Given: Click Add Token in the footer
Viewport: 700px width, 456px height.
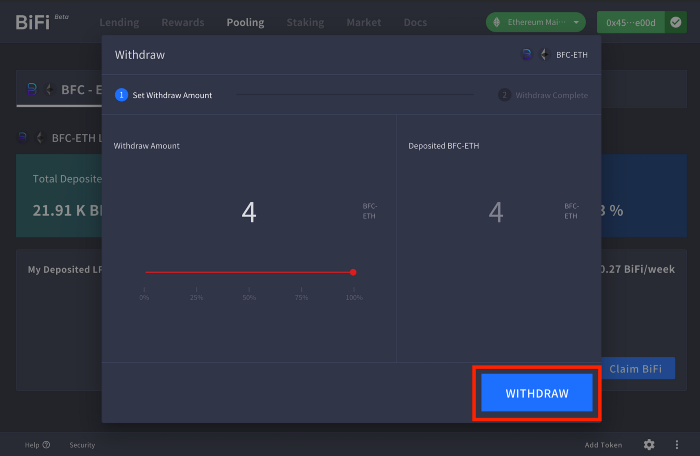Looking at the screenshot, I should 603,445.
